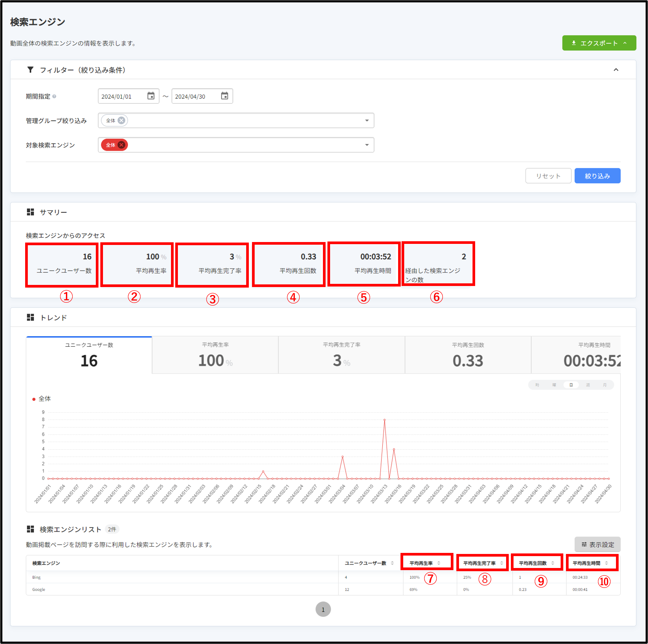Expand the 管理グループ絞り込み dropdown arrow
Screen dimensions: 648x644
(x=367, y=120)
